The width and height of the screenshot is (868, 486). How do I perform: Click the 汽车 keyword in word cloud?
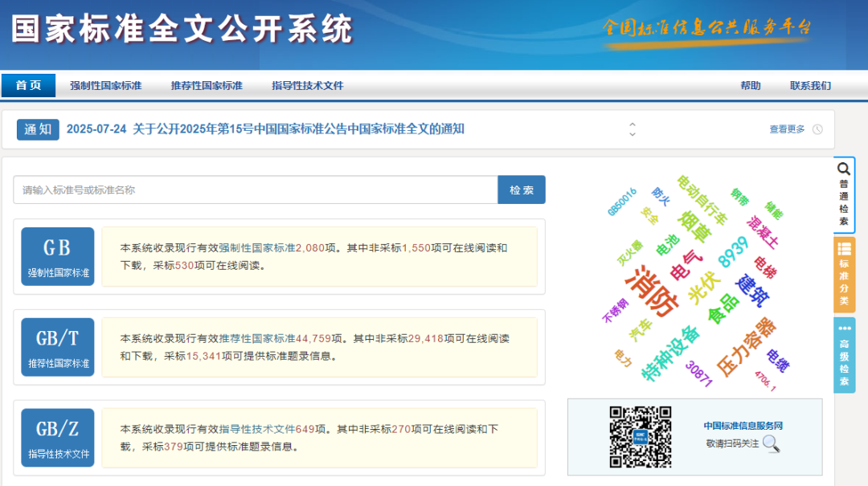(x=641, y=330)
